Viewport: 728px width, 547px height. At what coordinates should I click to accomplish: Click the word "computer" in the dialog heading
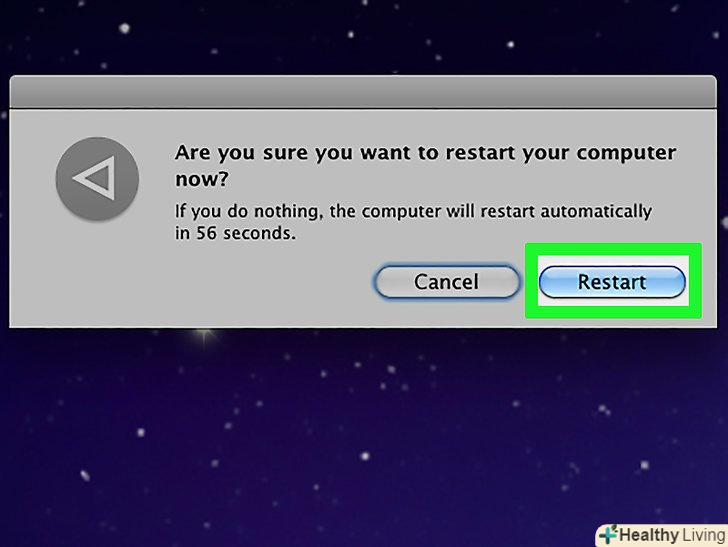(623, 154)
